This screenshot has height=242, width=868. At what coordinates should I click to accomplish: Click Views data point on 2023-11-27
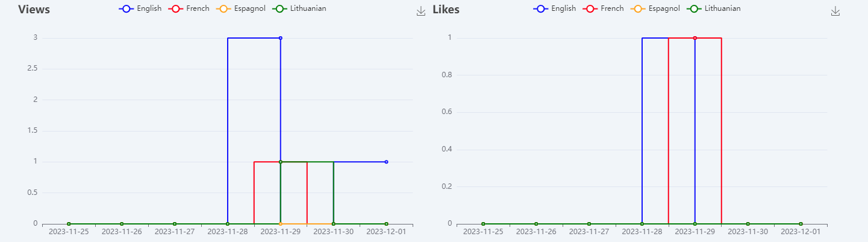[x=175, y=224]
